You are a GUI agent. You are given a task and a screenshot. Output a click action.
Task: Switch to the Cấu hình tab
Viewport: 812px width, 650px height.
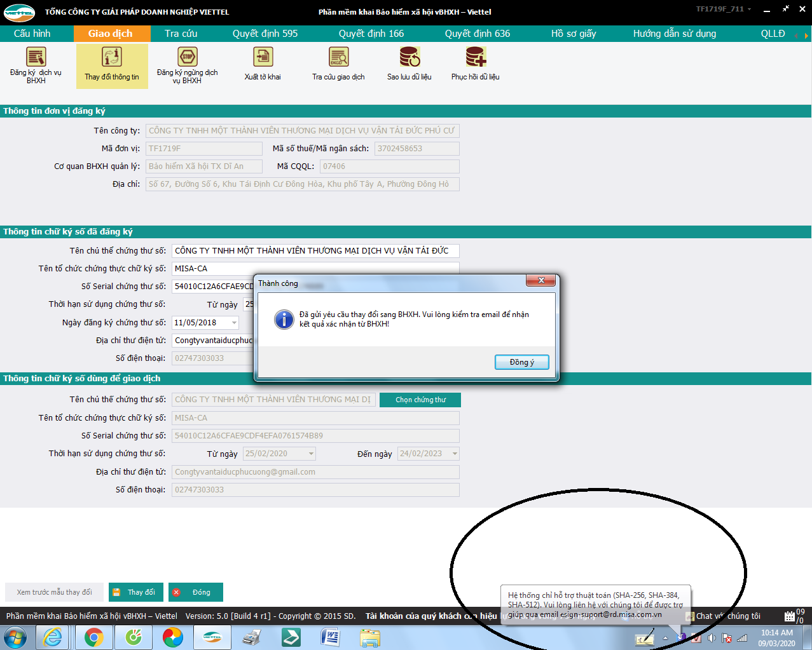32,34
